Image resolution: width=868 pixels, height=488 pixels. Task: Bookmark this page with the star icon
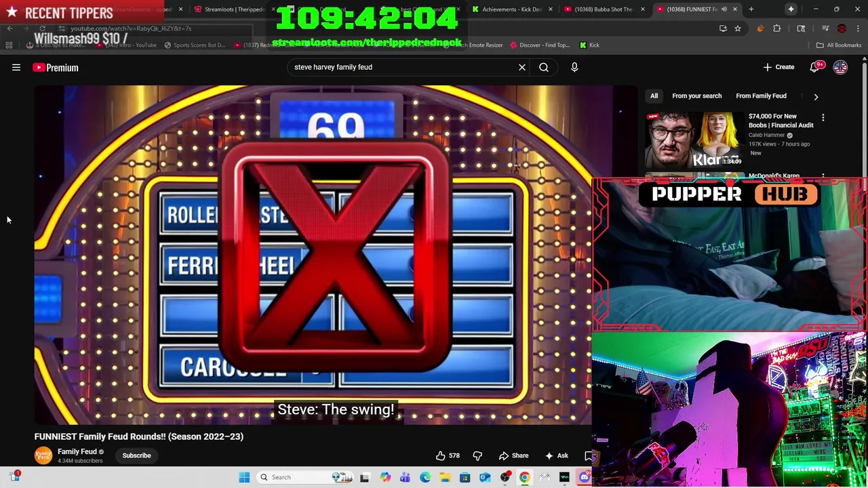(738, 28)
